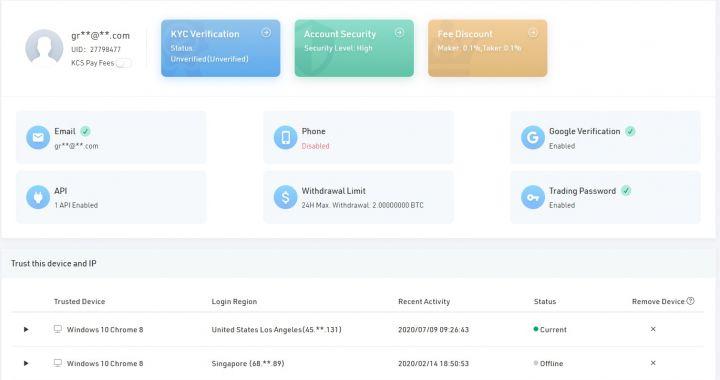Open the KYC Verification card
Screen dimensions: 720x380
(220, 48)
